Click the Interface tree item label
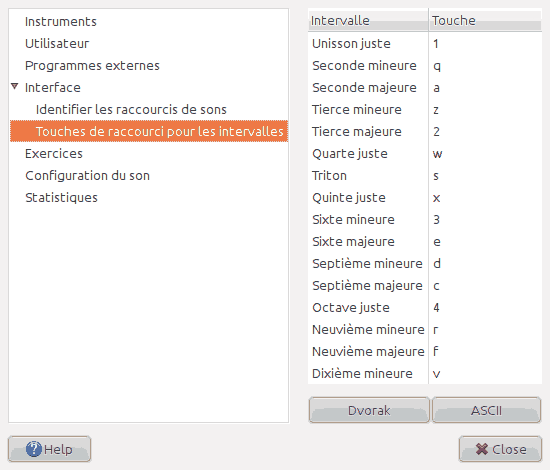The height and width of the screenshot is (470, 550). click(53, 88)
